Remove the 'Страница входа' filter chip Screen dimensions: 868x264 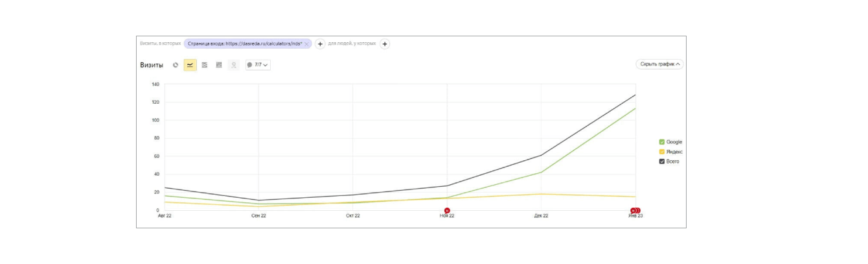click(307, 44)
